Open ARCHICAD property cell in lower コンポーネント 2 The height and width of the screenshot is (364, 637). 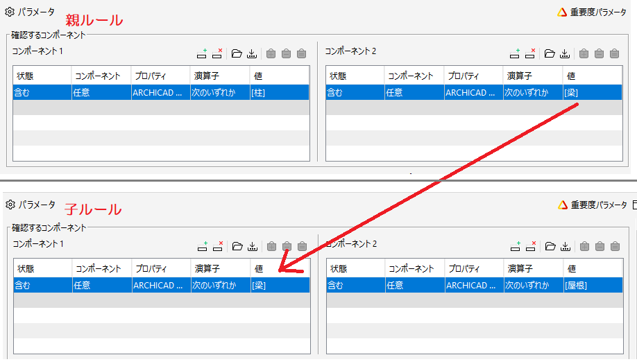[474, 285]
